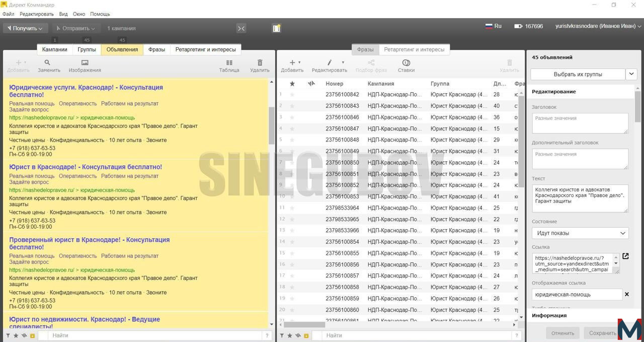The width and height of the screenshot is (644, 342).
Task: Open the Файл menu
Action: [x=9, y=14]
